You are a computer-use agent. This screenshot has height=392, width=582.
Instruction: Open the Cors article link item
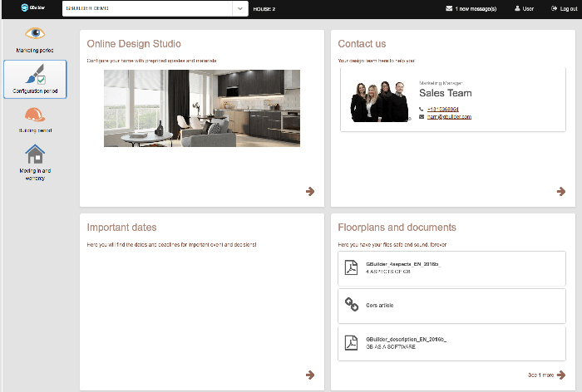pyautogui.click(x=453, y=306)
